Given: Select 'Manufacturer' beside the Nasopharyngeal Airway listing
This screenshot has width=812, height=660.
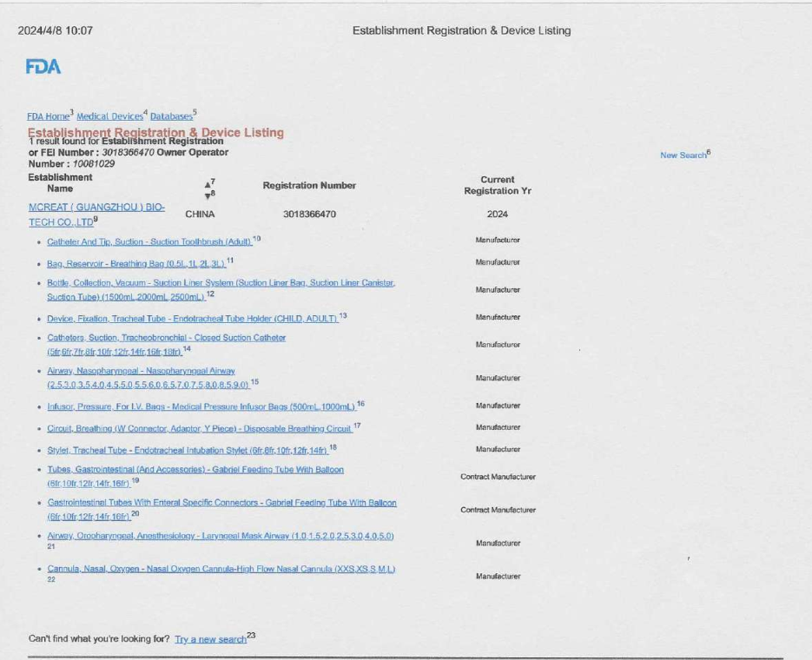Looking at the screenshot, I should point(498,379).
